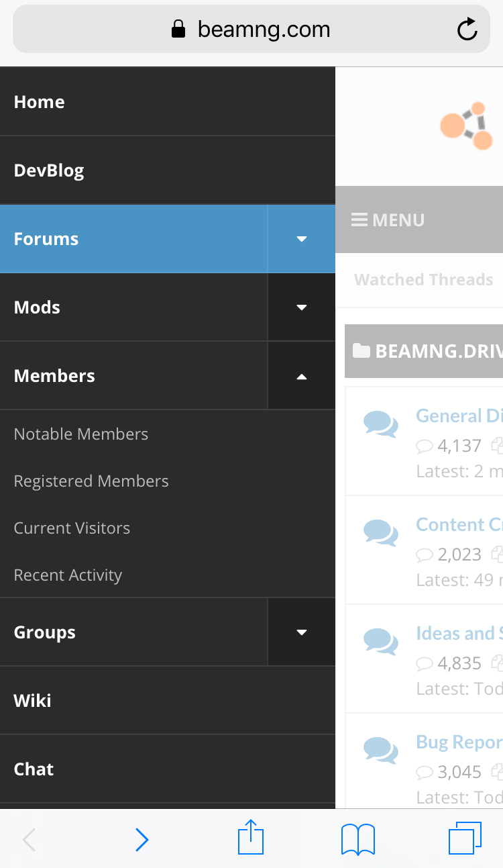The image size is (503, 868).
Task: Tap the General Discussion speech bubble icon
Action: coord(380,424)
